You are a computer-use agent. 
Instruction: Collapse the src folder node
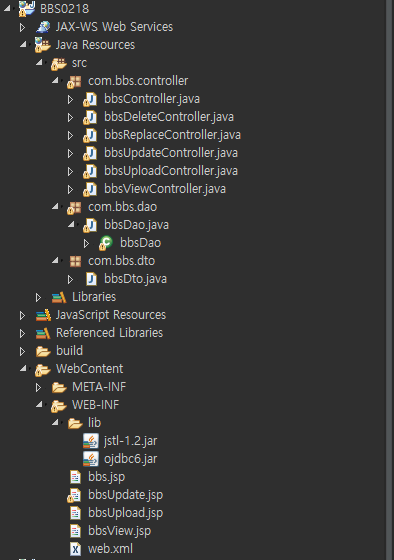click(x=39, y=62)
